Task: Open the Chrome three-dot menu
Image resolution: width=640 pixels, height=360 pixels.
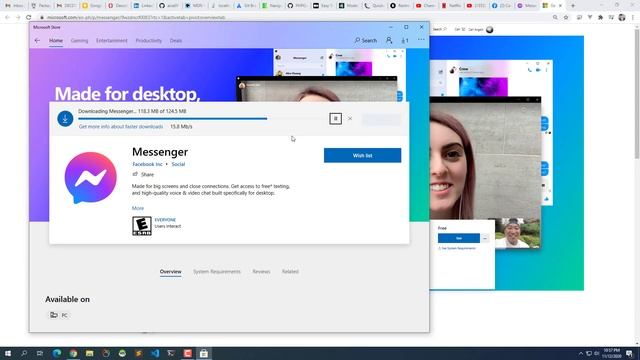Action: coord(633,17)
